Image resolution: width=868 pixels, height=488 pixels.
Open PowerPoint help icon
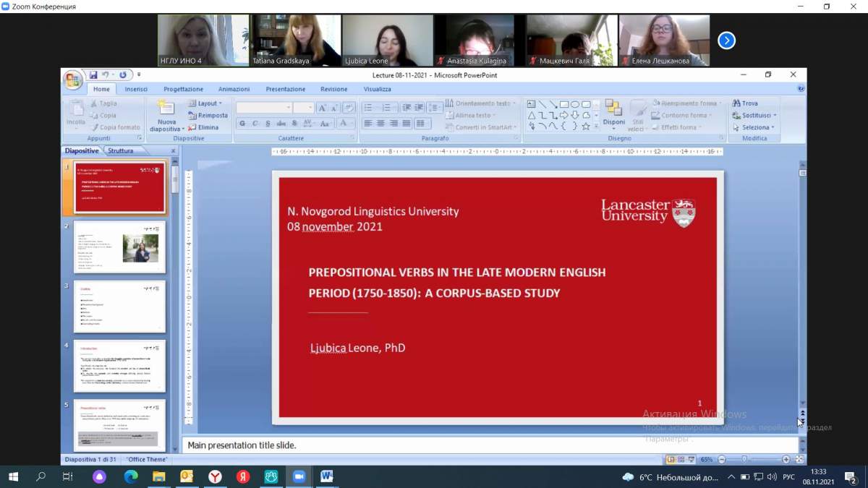(x=801, y=89)
